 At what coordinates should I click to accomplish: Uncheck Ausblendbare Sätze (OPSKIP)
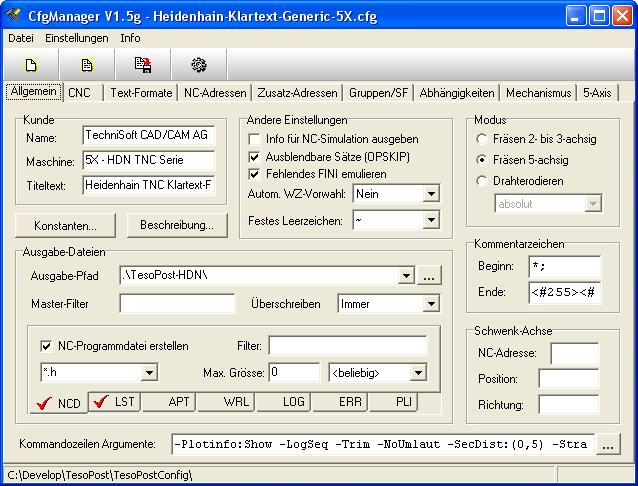point(254,157)
